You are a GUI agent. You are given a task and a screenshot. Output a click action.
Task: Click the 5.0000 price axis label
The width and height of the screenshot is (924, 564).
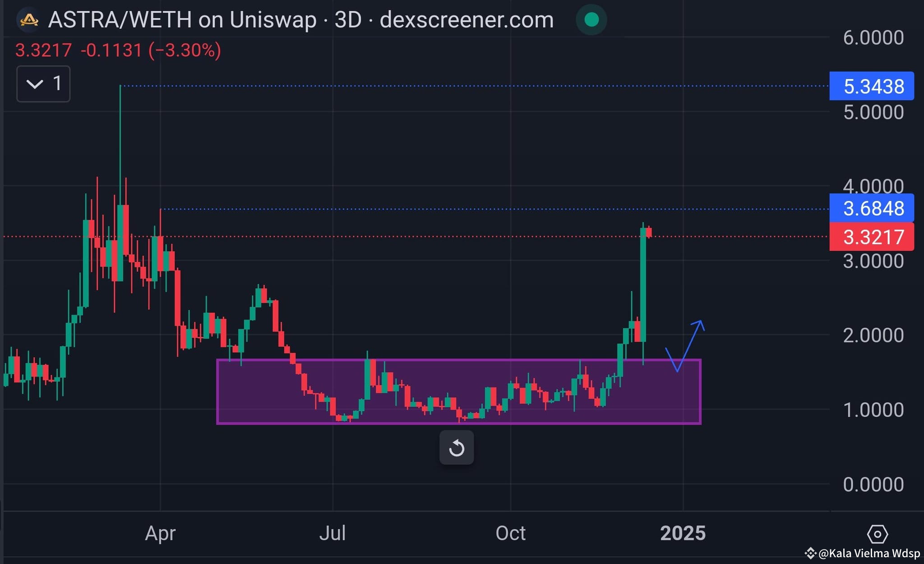click(873, 112)
